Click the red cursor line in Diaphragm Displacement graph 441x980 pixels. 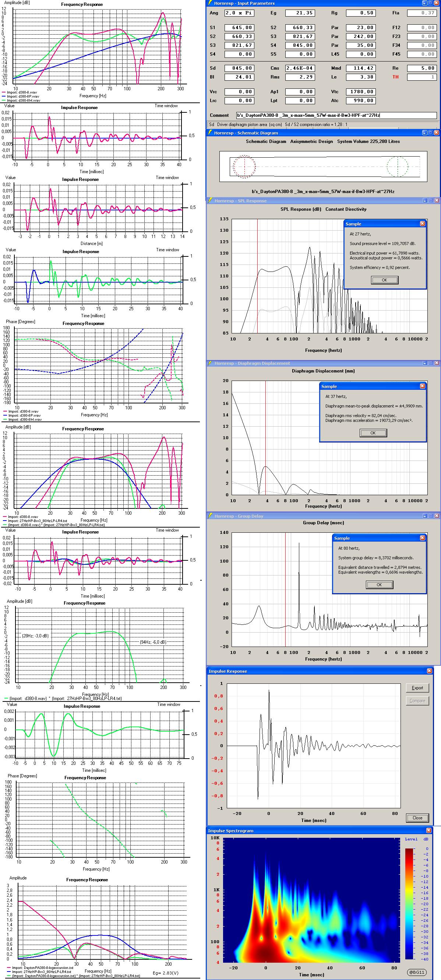coord(265,438)
